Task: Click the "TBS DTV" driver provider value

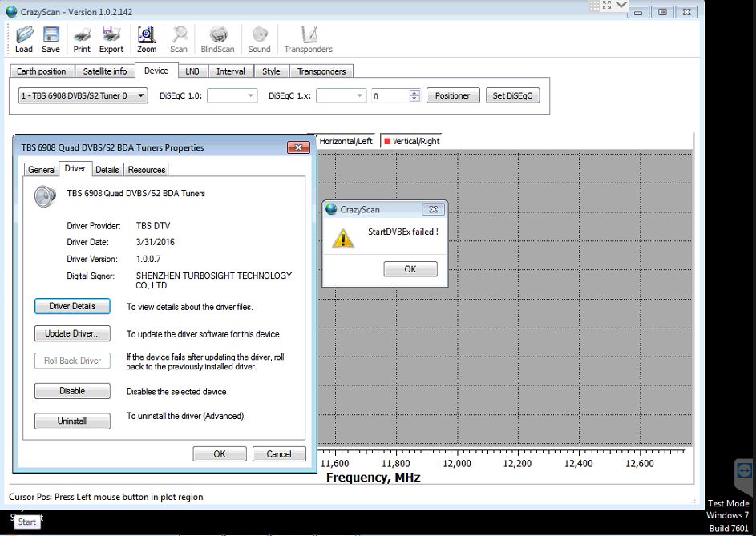Action: pos(153,226)
